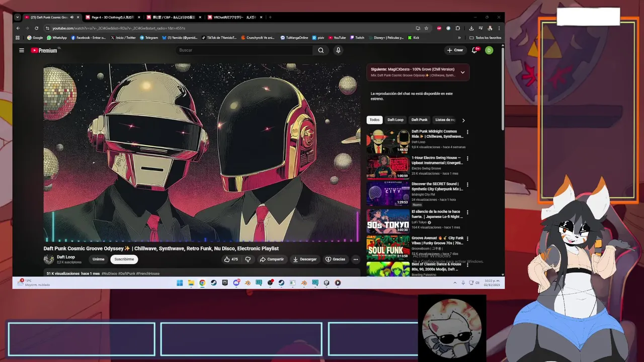
Task: Open the green account avatar menu
Action: (x=489, y=50)
